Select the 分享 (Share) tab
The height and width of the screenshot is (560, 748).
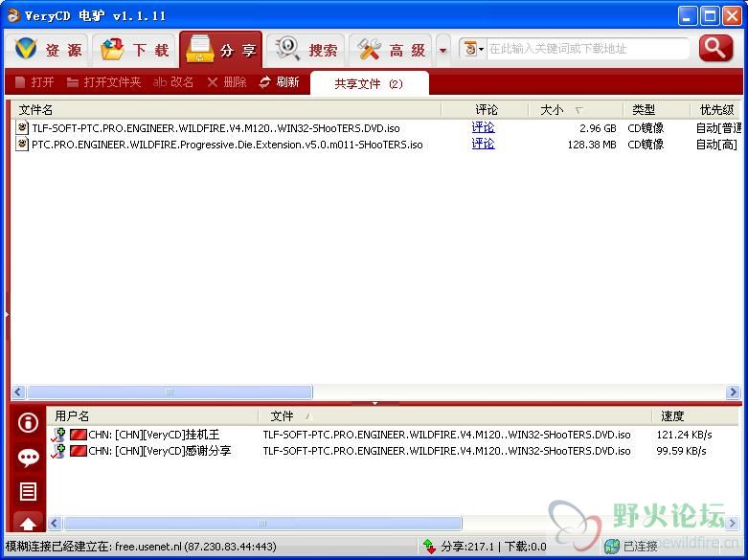221,50
